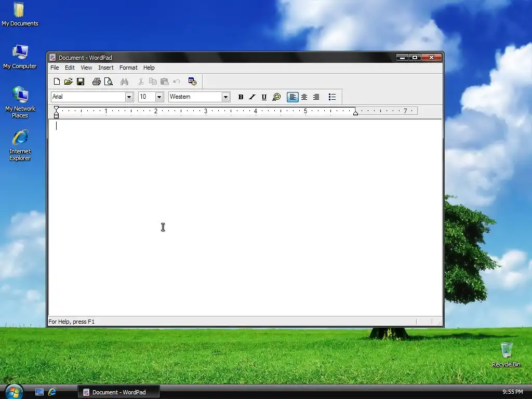Open the View menu
Viewport: 532px width, 399px height.
[87, 68]
